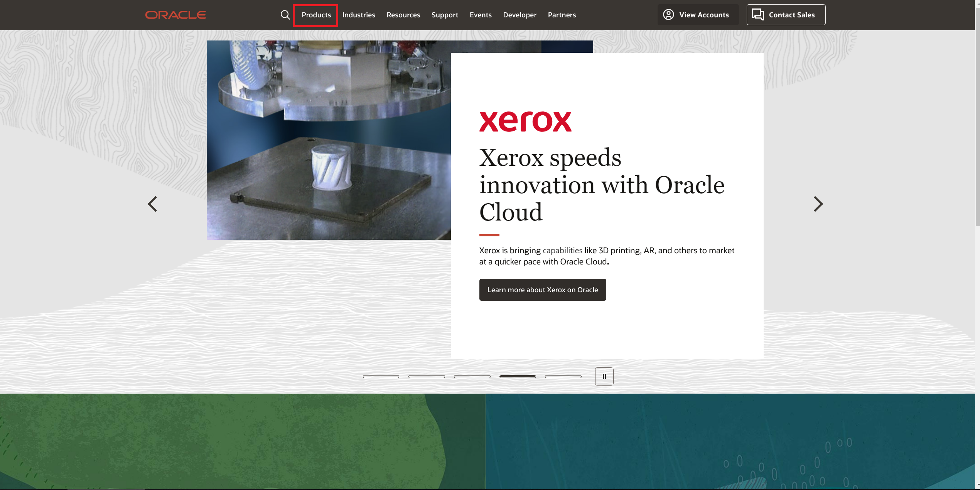Select the first carousel slide indicator
980x490 pixels.
coord(381,377)
